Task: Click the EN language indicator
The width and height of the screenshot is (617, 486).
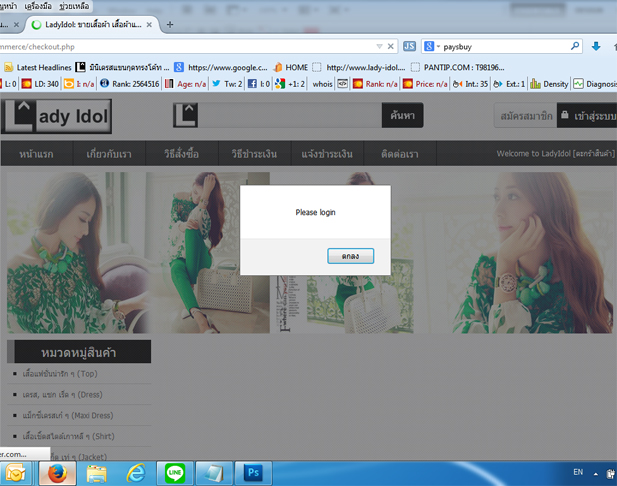Action: coord(578,472)
